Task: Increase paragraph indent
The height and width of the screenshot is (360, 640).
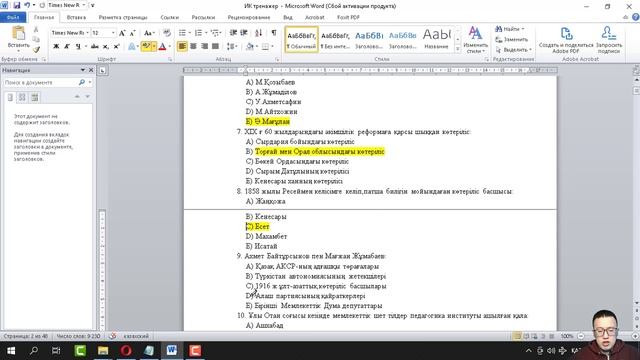Action: pos(244,33)
